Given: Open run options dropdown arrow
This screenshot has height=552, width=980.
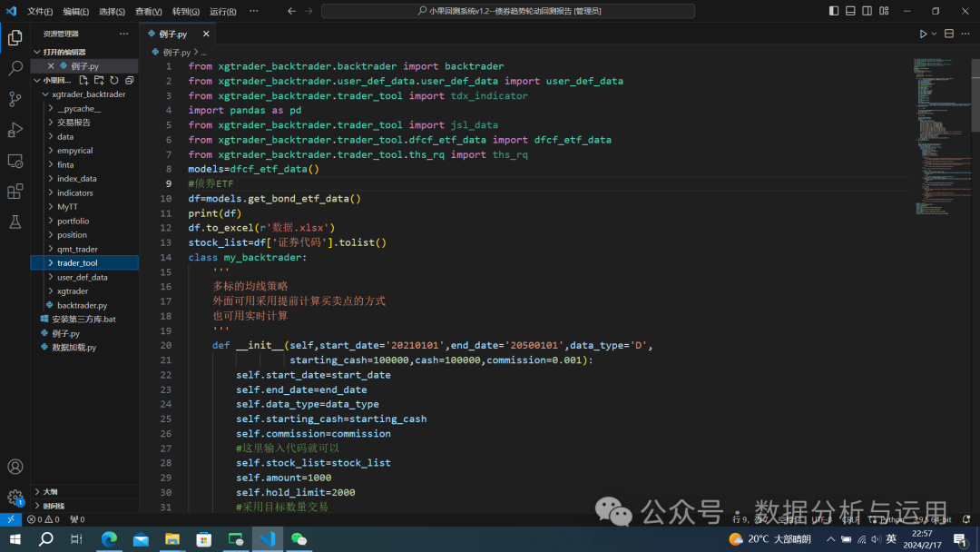Looking at the screenshot, I should tap(934, 34).
